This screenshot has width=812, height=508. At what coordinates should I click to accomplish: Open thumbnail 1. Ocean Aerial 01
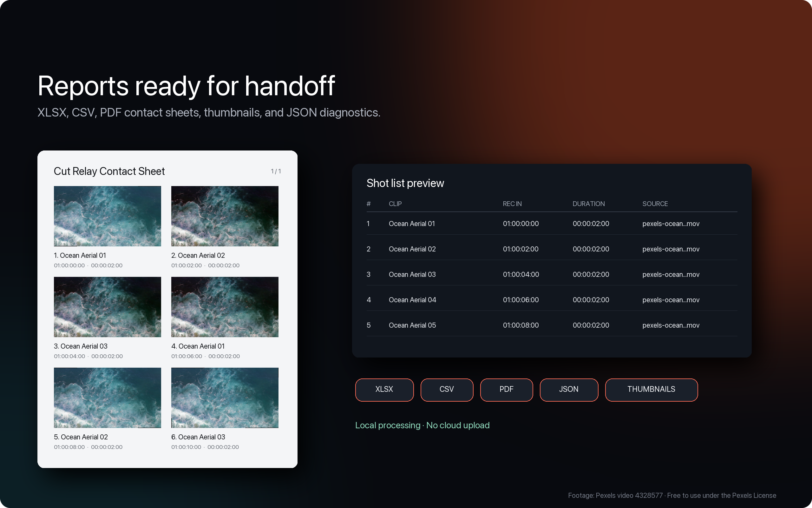point(108,216)
